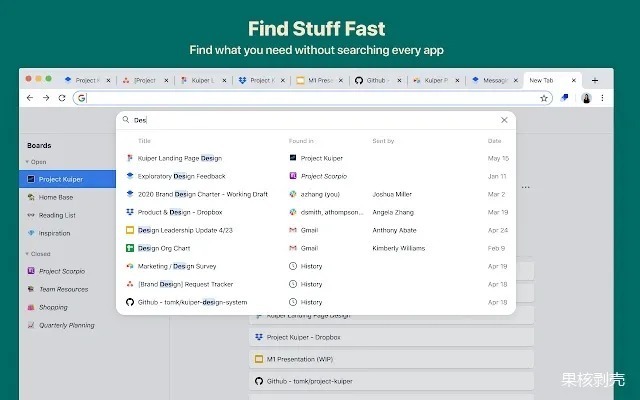The image size is (640, 400).
Task: Focus the search field containing 'Des'
Action: [x=314, y=120]
